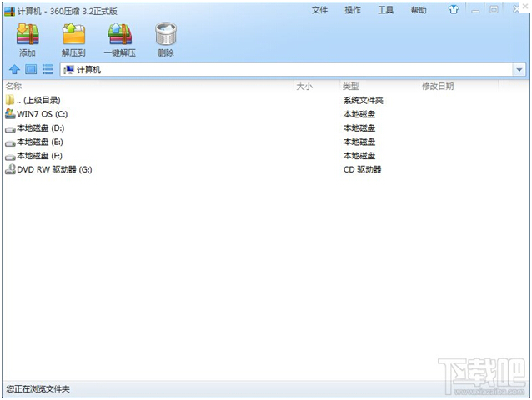Click status bar text 您正在浏览文件夹

click(38, 388)
